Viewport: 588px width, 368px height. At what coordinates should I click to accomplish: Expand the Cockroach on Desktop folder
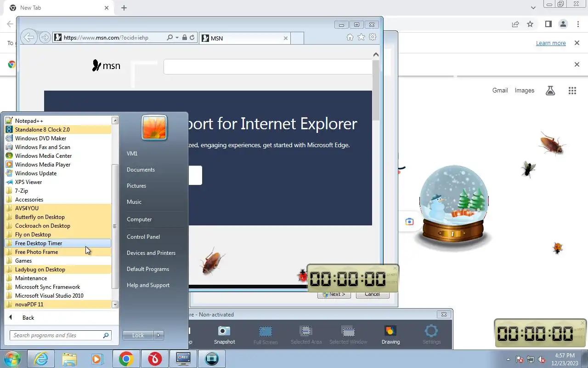tap(58, 226)
